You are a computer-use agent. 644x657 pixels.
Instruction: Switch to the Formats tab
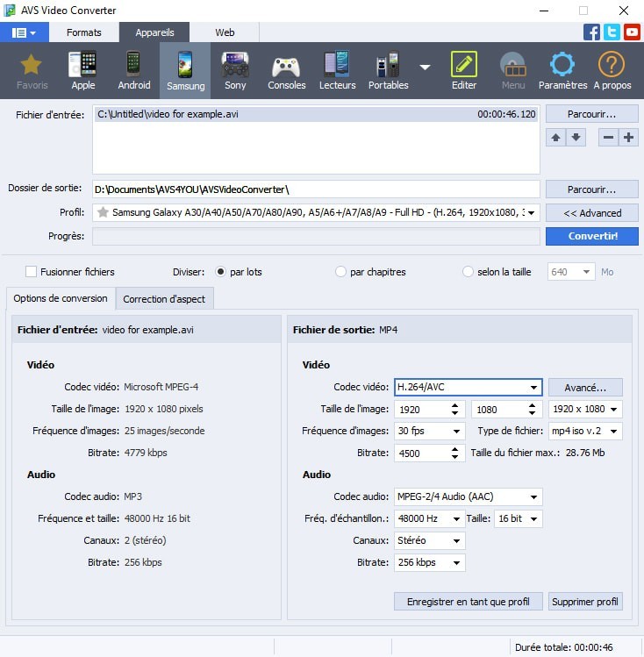pyautogui.click(x=84, y=32)
